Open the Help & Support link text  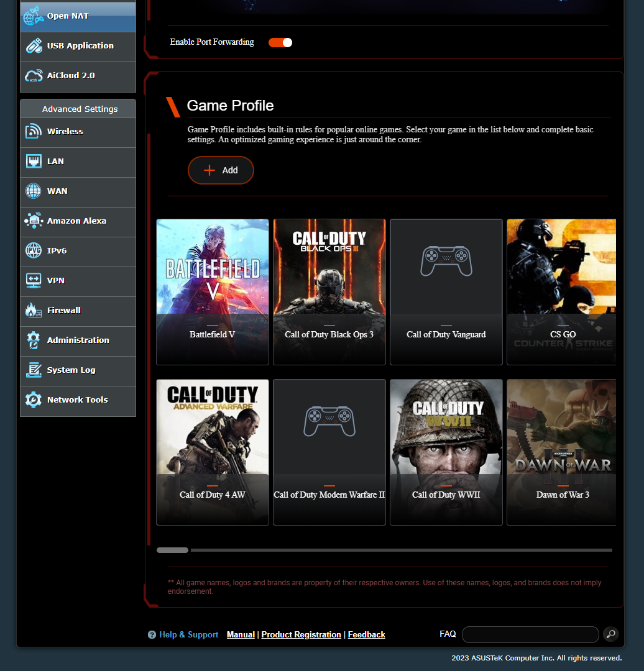point(189,634)
